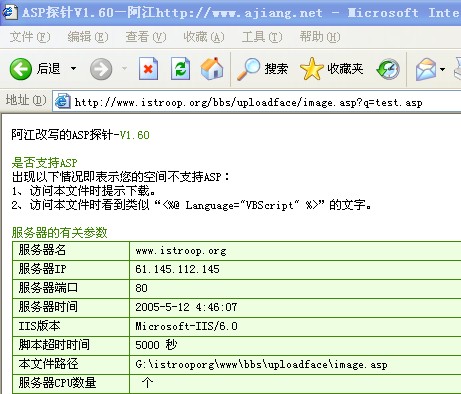Click the Mail envelope icon
The image size is (461, 394).
[x=426, y=69]
